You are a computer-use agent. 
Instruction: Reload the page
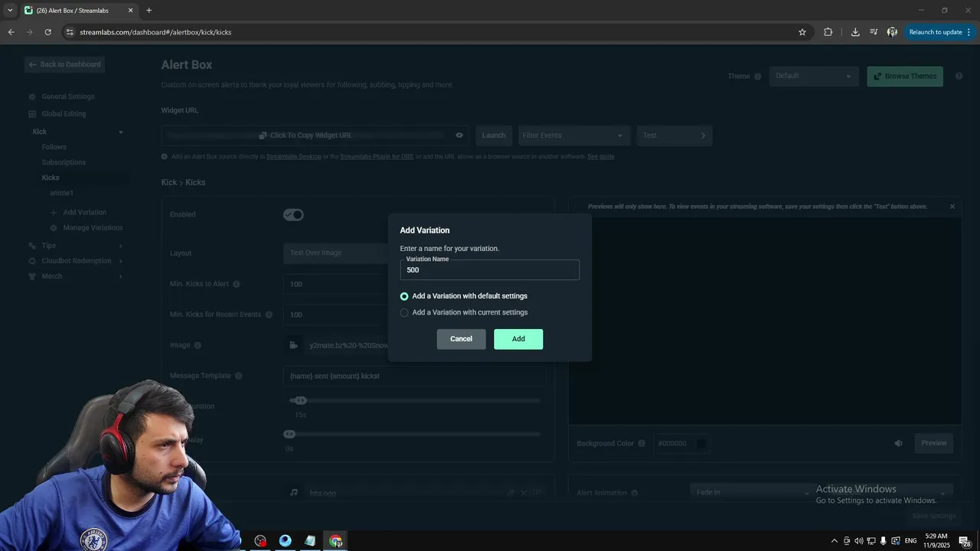point(47,32)
